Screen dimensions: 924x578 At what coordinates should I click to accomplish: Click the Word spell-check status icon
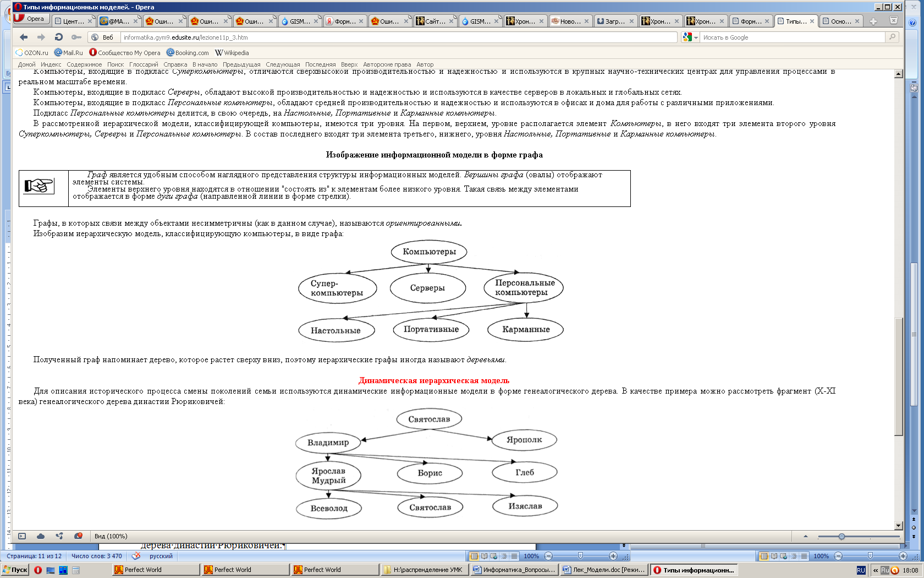click(136, 556)
